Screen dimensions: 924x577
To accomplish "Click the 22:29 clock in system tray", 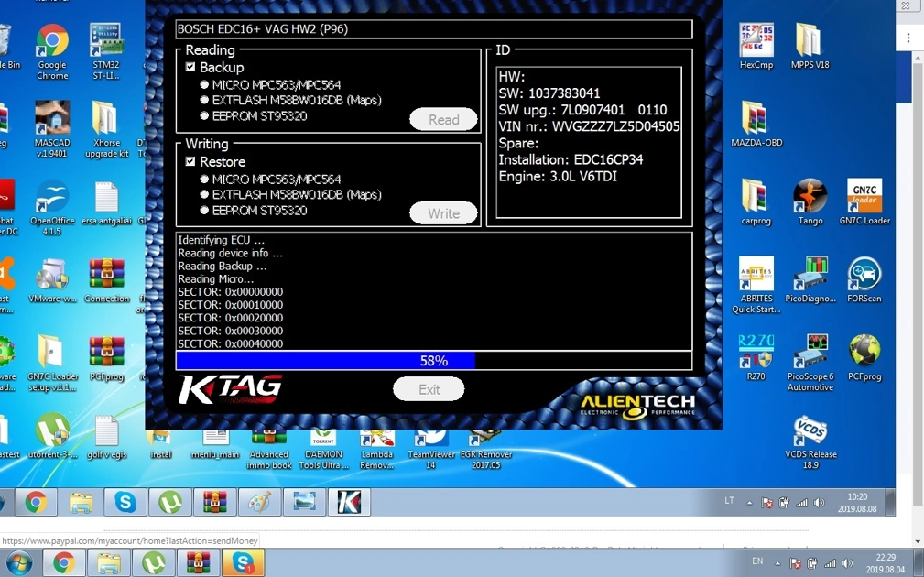I will pos(886,563).
